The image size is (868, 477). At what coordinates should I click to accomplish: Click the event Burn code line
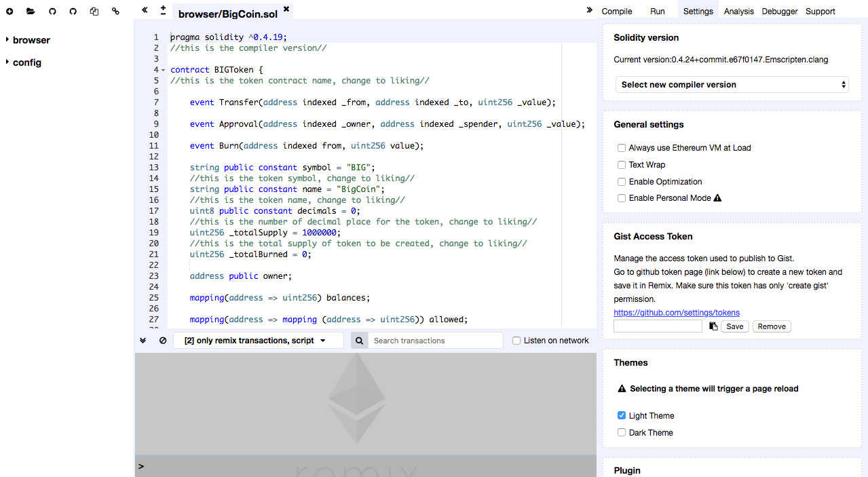(x=307, y=146)
